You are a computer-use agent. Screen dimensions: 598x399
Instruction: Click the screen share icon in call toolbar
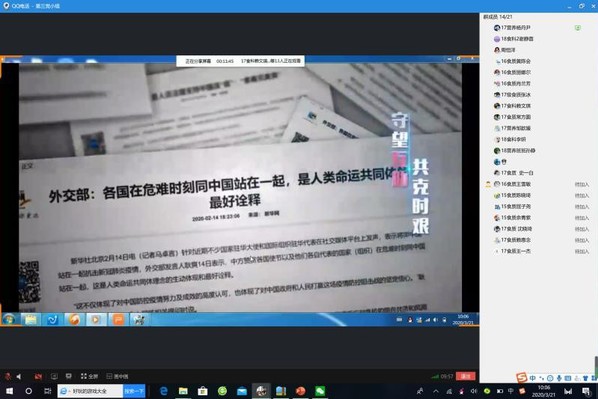(x=54, y=376)
